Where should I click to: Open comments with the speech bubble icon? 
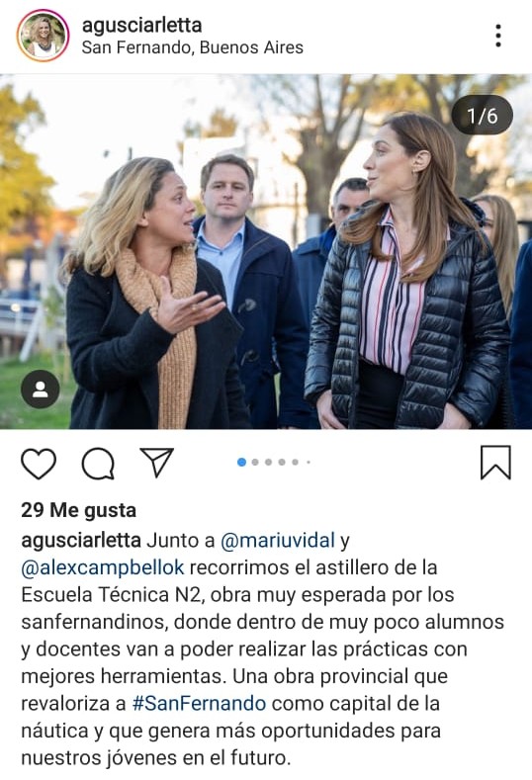click(98, 464)
